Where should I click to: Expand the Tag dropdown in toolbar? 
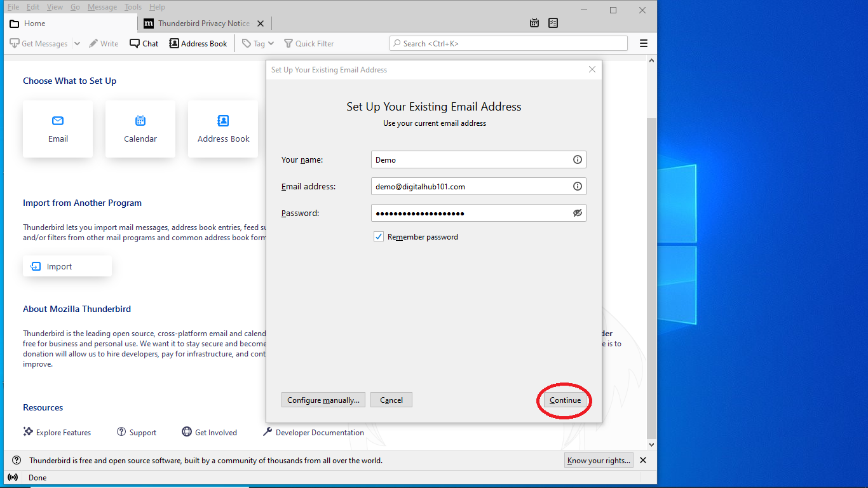[x=258, y=44]
